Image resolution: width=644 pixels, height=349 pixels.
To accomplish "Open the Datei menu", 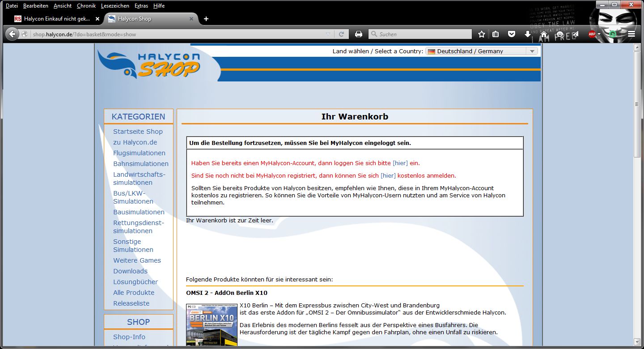I will pyautogui.click(x=12, y=6).
